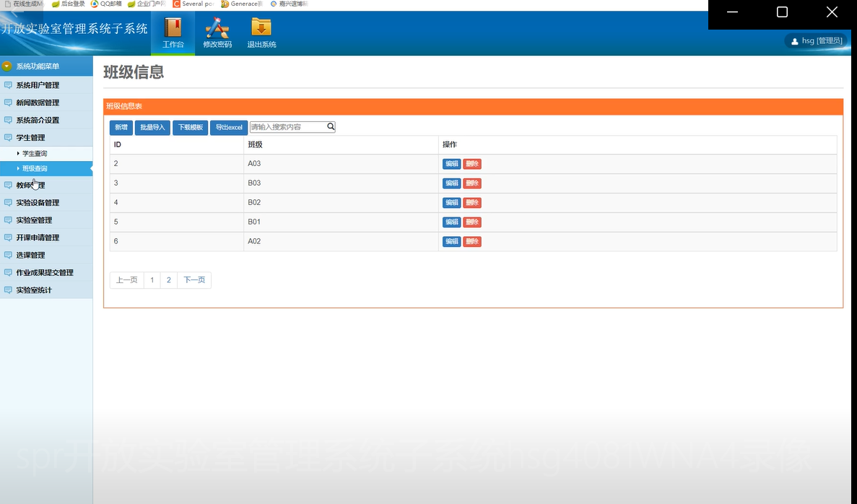Click the icon beside 实验室管理
Viewport: 857px width, 504px height.
pos(8,220)
